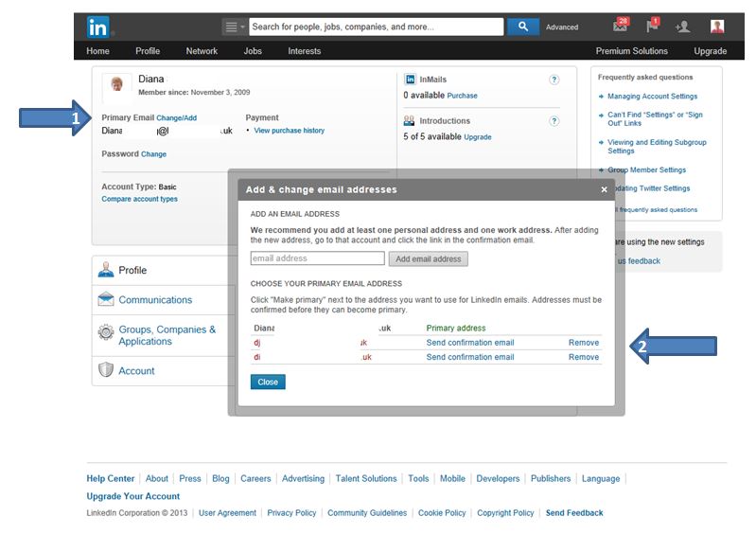Click the Communications envelope icon

point(106,299)
